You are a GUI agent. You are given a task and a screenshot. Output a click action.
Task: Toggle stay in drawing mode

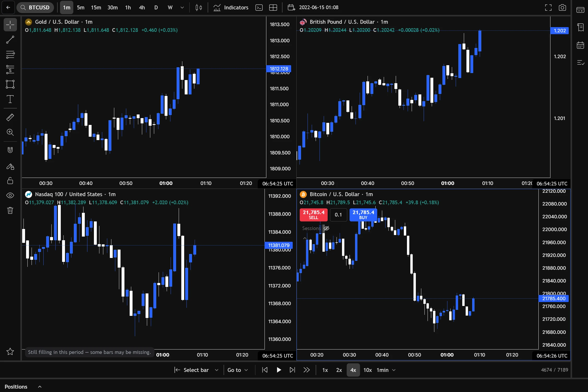[x=10, y=167]
